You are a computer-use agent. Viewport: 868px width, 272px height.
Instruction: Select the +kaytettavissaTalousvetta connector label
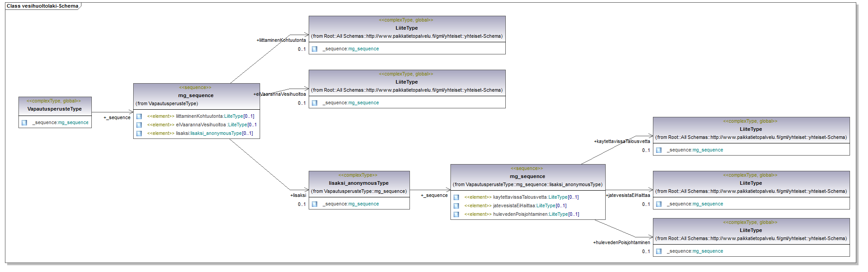[x=622, y=141]
